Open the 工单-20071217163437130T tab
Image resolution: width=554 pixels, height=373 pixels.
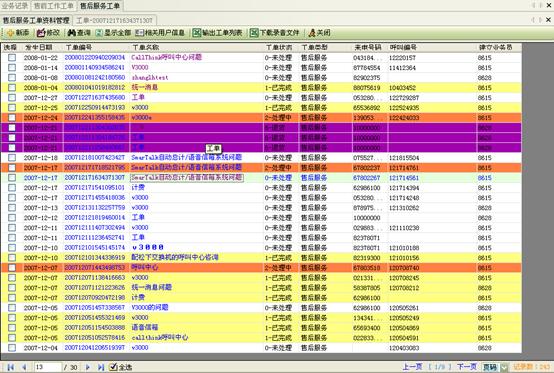114,20
